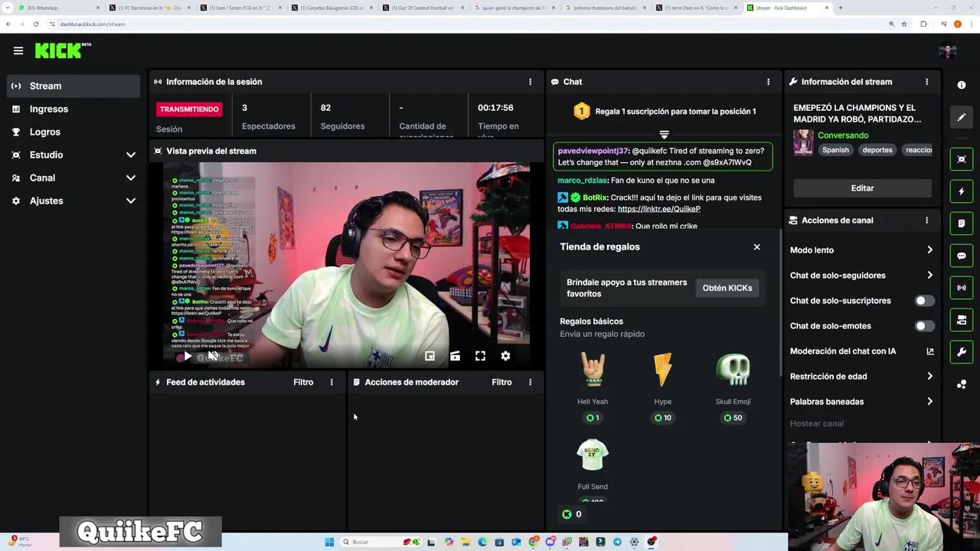
Task: Click the info icon in right toolbar
Action: click(962, 85)
